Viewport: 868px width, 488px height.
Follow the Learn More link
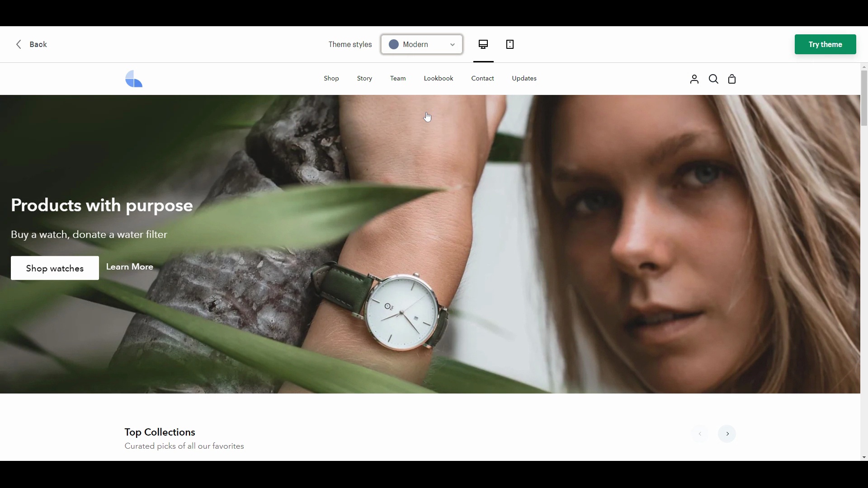coord(130,267)
